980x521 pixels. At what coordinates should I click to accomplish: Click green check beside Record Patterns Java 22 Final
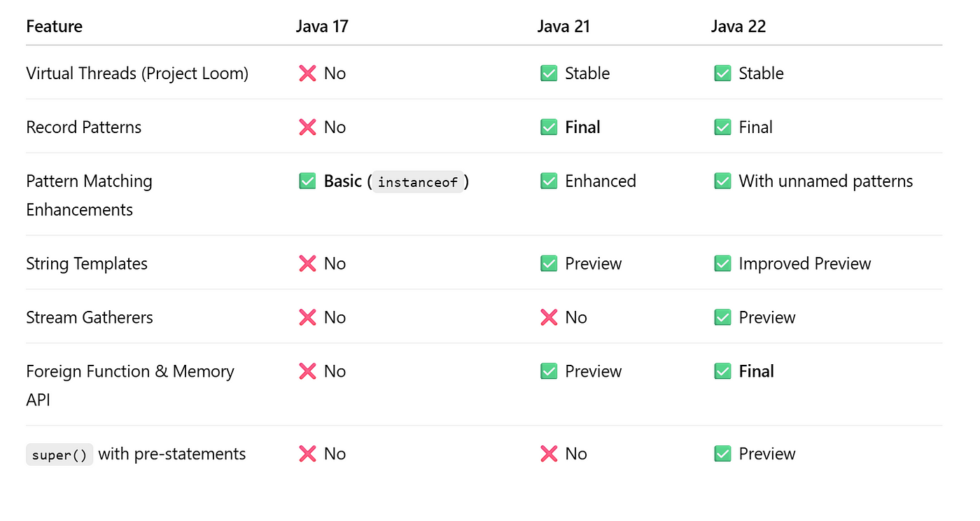[x=722, y=127]
